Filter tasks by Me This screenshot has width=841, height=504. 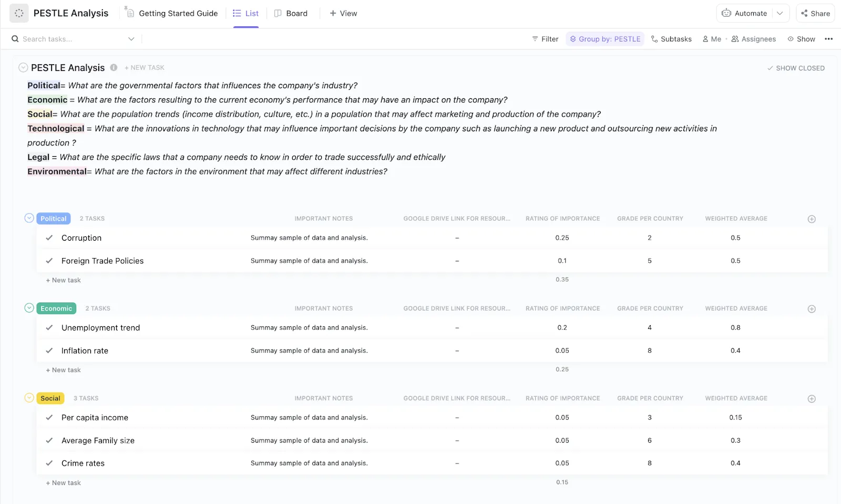(712, 39)
